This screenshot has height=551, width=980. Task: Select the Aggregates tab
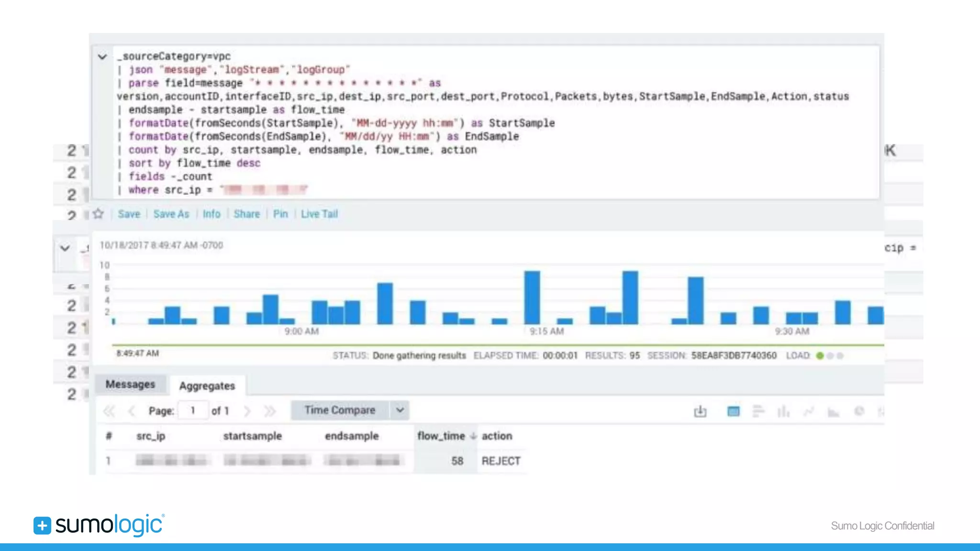click(x=207, y=386)
